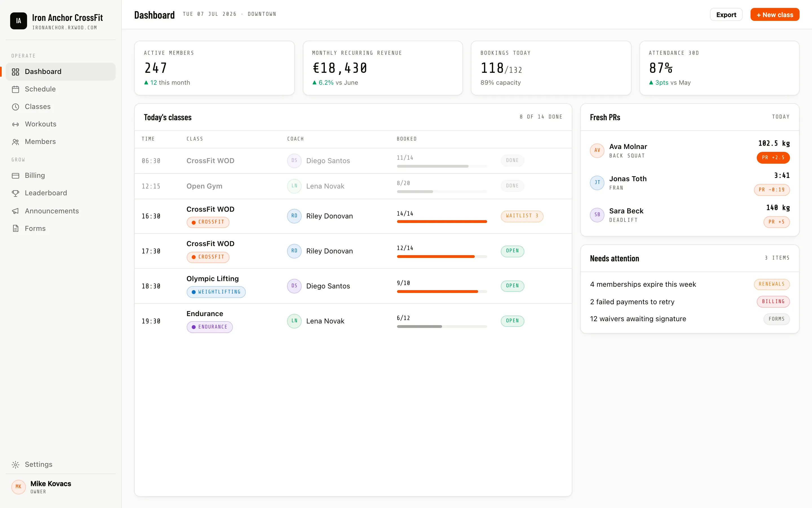The image size is (812, 508).
Task: Click the Announcements megaphone icon
Action: (16, 211)
